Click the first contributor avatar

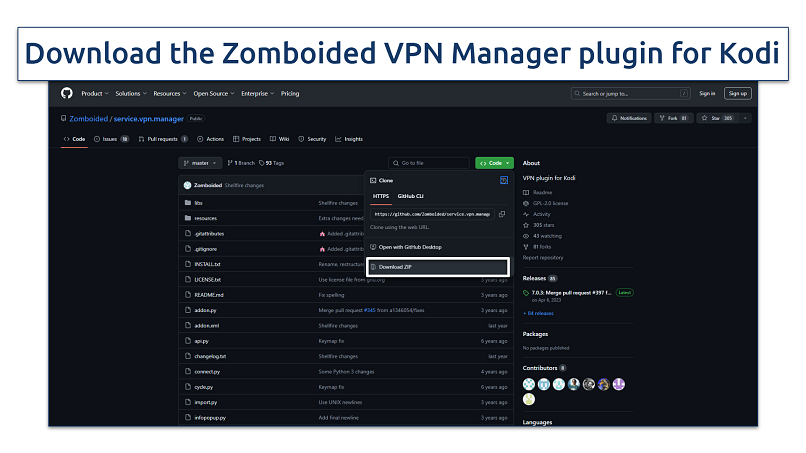(529, 383)
